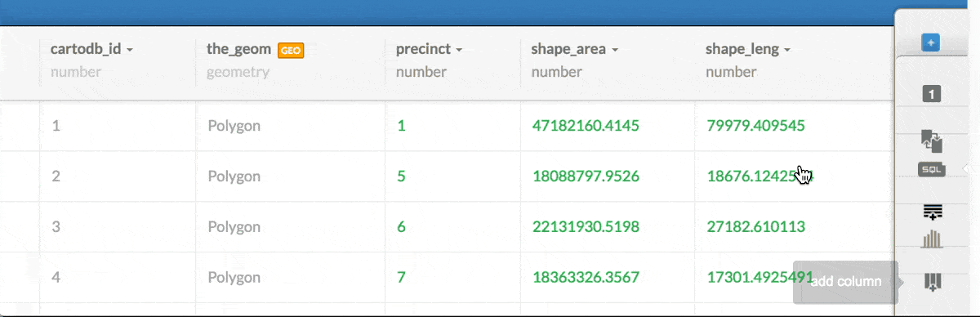Click the add row icon
The width and height of the screenshot is (980, 317).
[932, 212]
